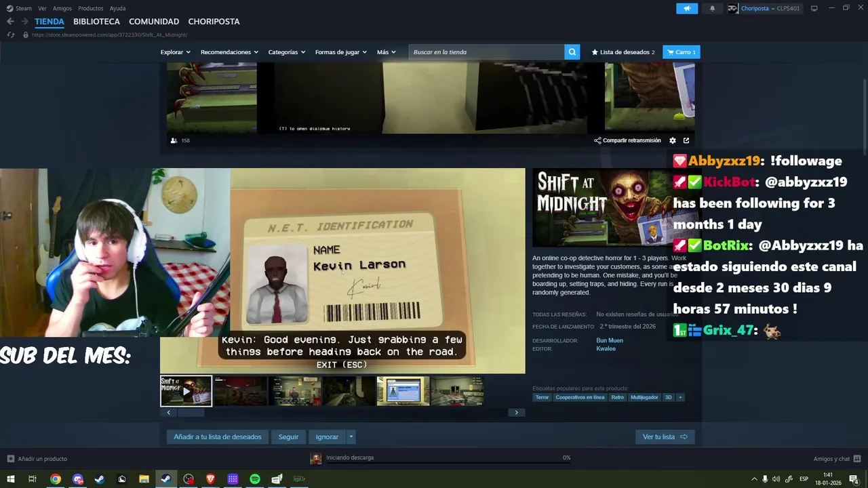
Task: Open the Ver menu
Action: pos(42,8)
